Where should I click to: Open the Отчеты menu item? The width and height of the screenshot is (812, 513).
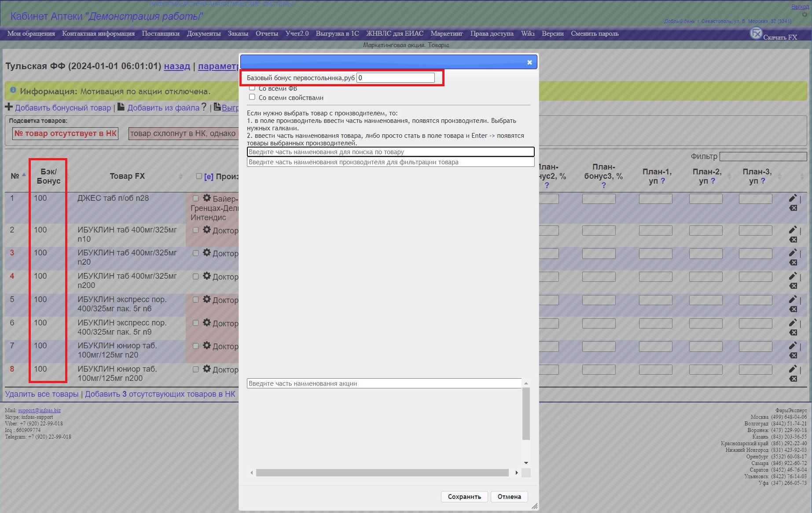(x=267, y=33)
